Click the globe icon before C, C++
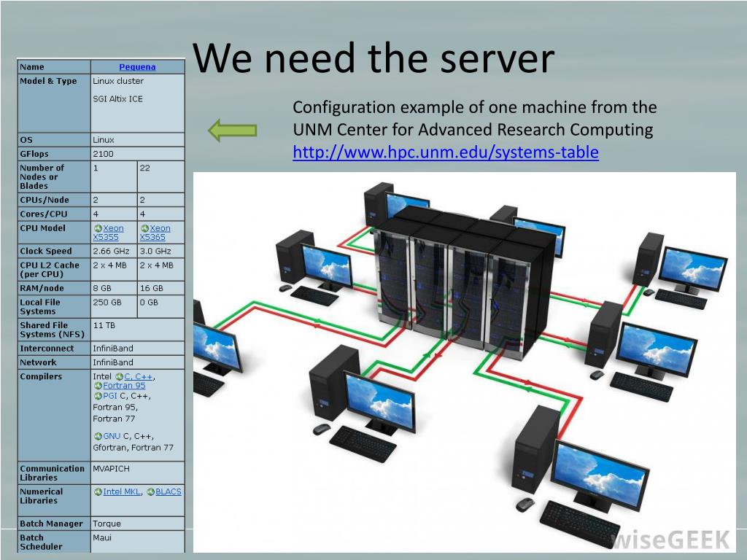Image resolution: width=747 pixels, height=560 pixels. coord(119,377)
